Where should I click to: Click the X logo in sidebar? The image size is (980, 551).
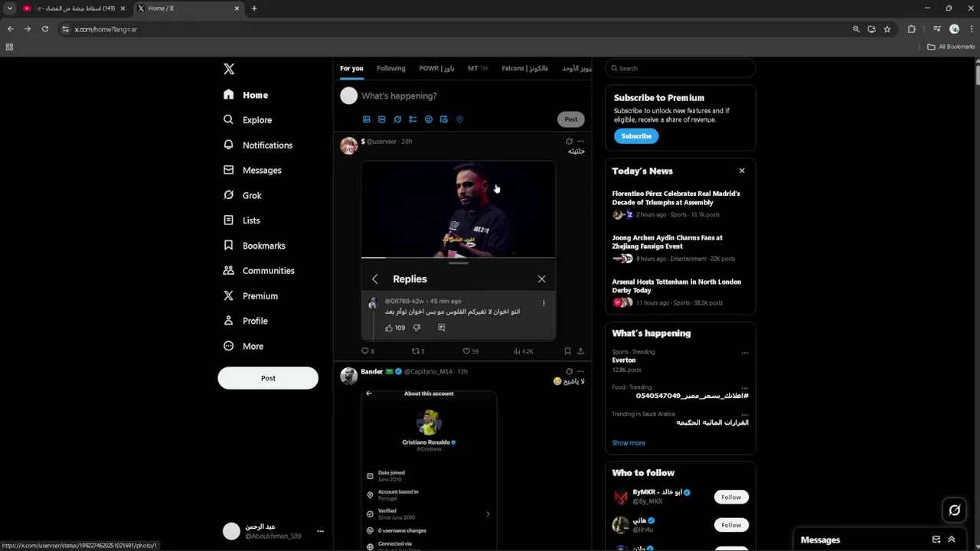[229, 69]
